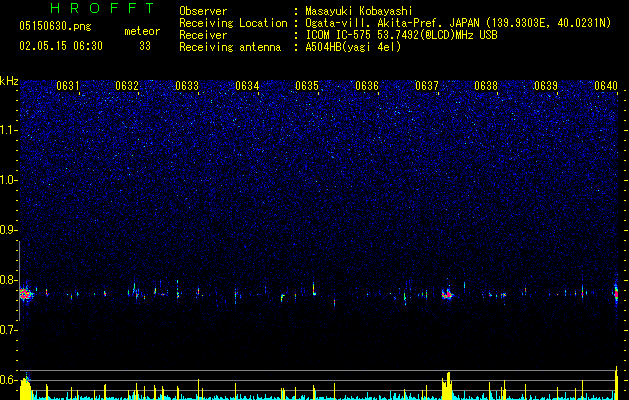The image size is (629, 400).
Task: Click the meteor count 33
Action: pos(145,46)
